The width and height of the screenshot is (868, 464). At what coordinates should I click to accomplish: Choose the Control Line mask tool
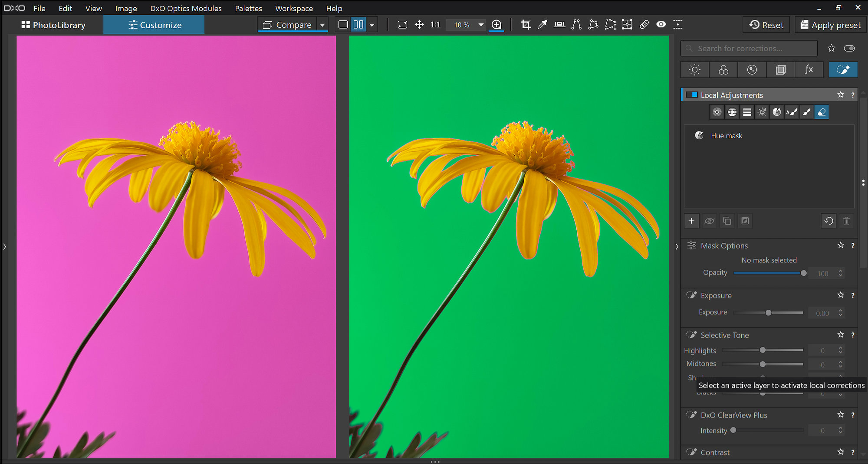coord(732,112)
